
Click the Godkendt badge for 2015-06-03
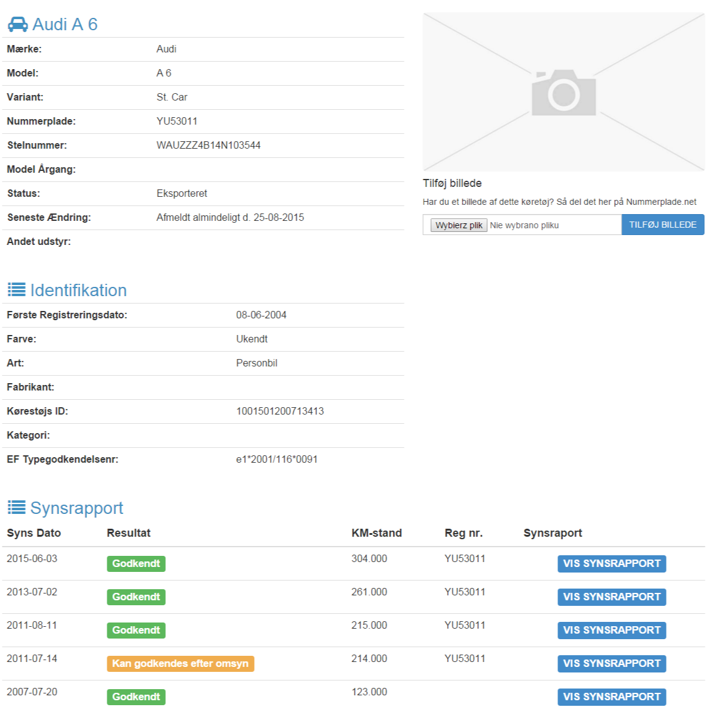click(x=136, y=564)
